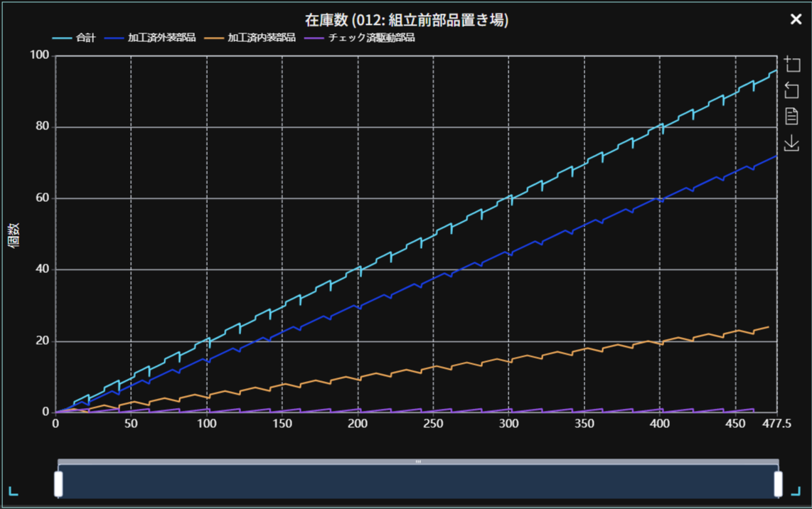Click the zoom slider's top move bar
812x509 pixels.
click(x=418, y=461)
